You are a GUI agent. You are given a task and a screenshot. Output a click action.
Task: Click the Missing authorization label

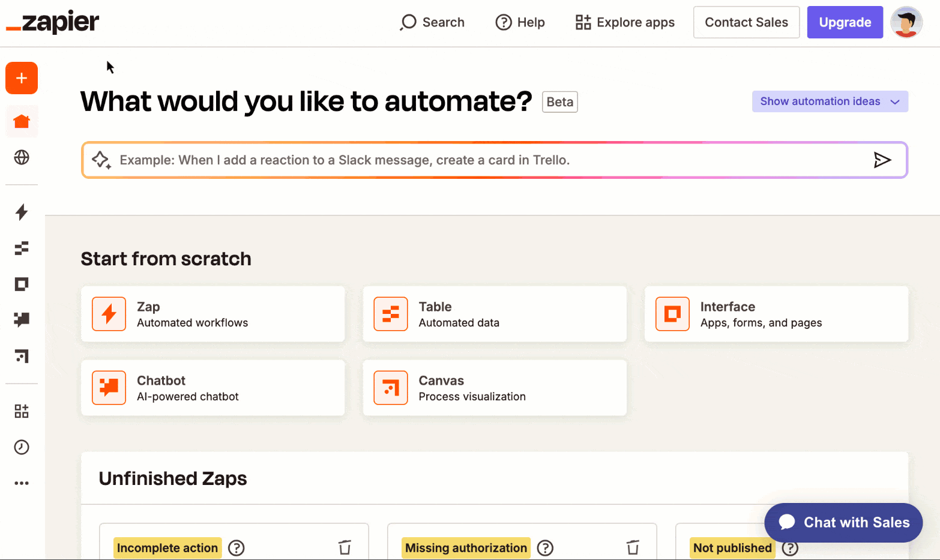(x=466, y=548)
